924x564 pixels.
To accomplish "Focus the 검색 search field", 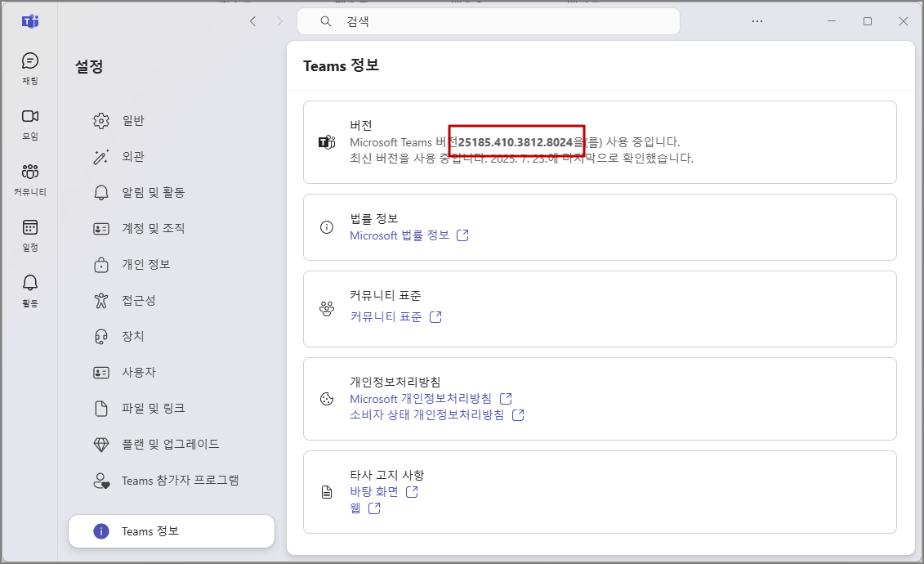I will pos(488,21).
